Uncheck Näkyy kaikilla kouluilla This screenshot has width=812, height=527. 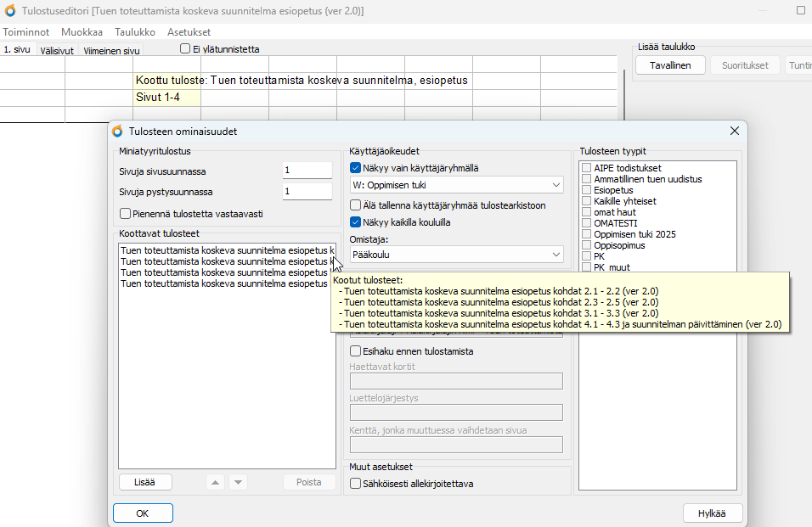pyautogui.click(x=355, y=221)
